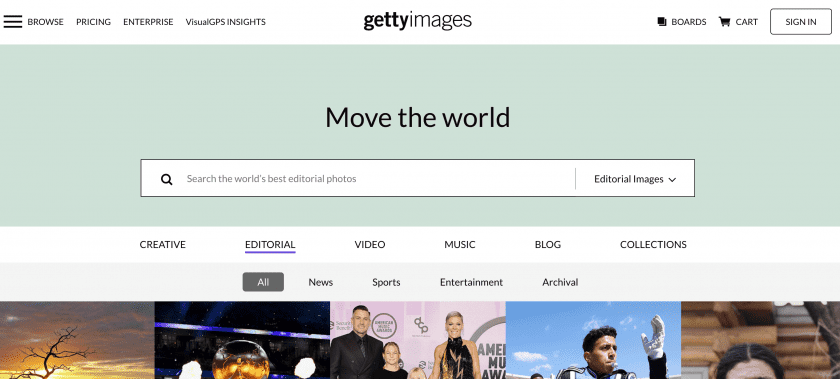Switch to the Video tab
Image resolution: width=840 pixels, height=379 pixels.
[370, 244]
